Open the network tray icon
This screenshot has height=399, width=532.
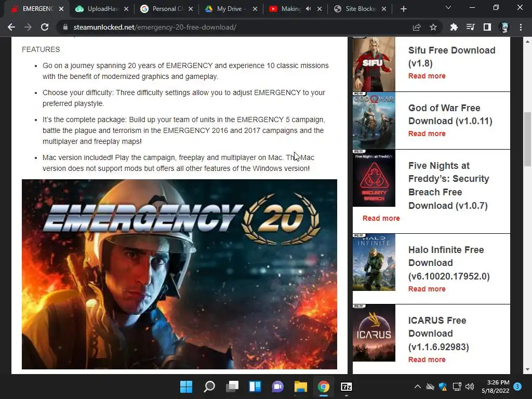point(457,387)
